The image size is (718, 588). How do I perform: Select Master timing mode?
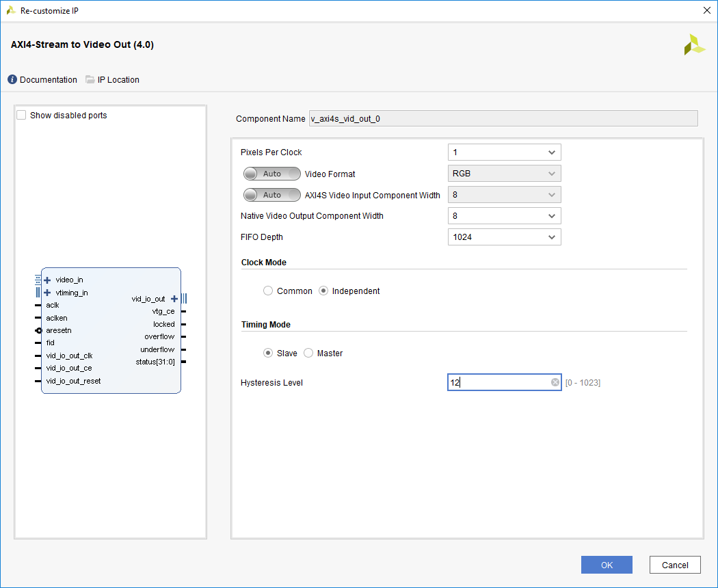pos(308,353)
